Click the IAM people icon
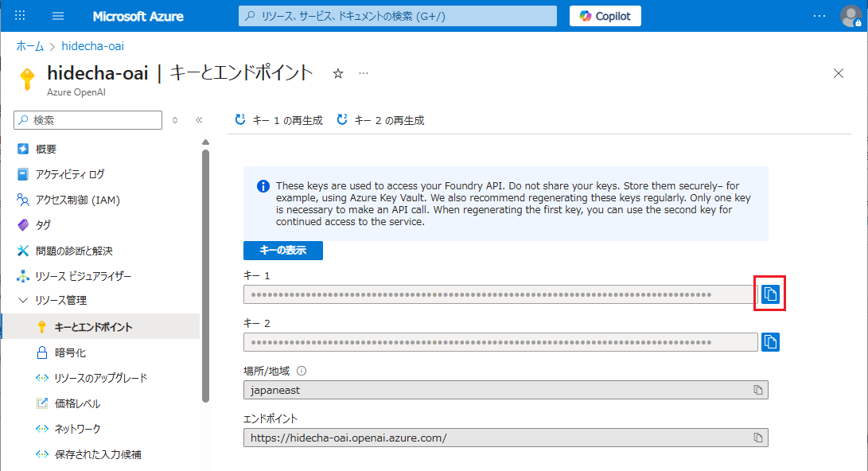Screen dimensions: 868x471 (x=23, y=200)
